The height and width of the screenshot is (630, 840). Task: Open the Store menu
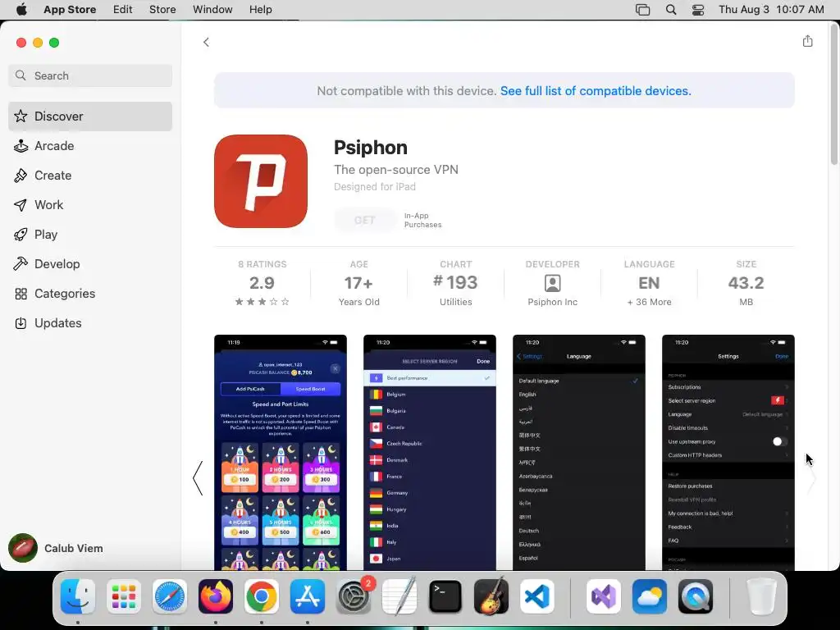[162, 10]
